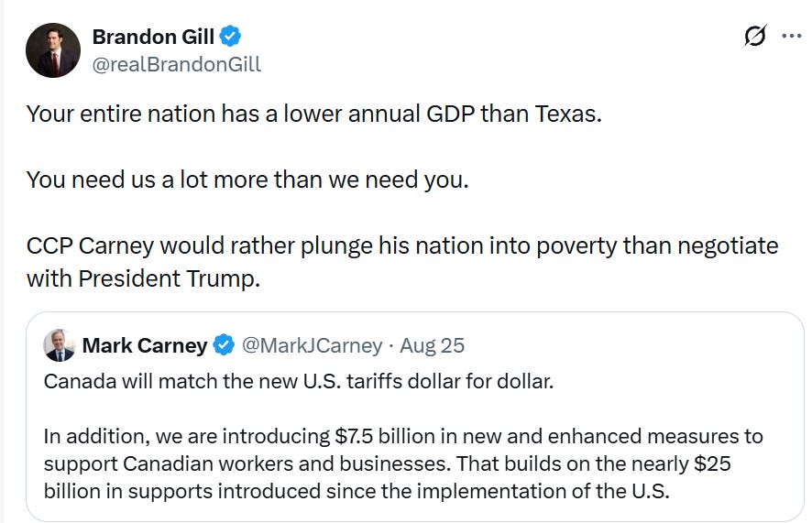
Task: Click 'billion in supports introduced' last line
Action: click(357, 491)
